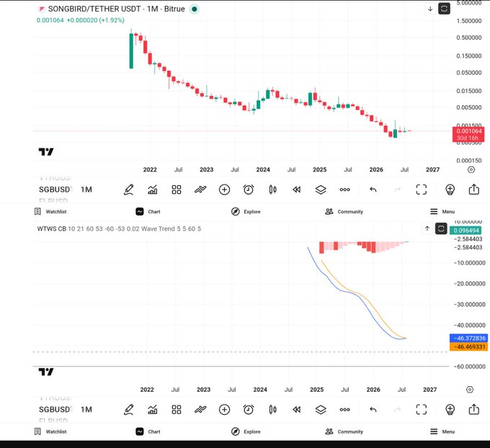Open WTWS CB indicator legend settings

pos(119,229)
